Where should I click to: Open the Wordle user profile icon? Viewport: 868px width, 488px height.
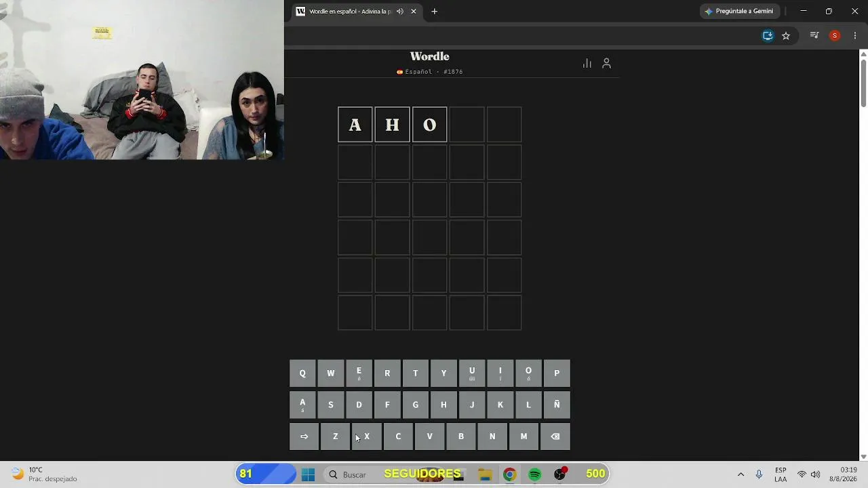tap(606, 63)
